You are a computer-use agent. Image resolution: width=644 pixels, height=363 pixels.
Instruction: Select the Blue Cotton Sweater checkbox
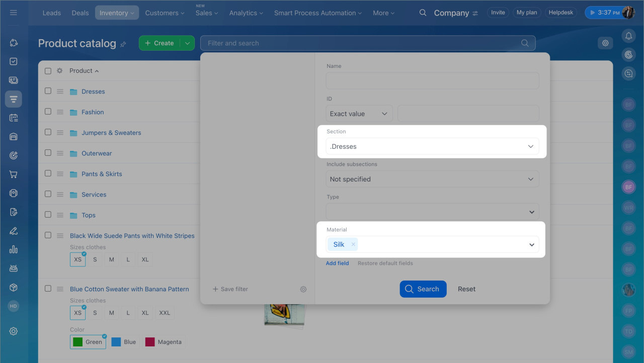48,289
